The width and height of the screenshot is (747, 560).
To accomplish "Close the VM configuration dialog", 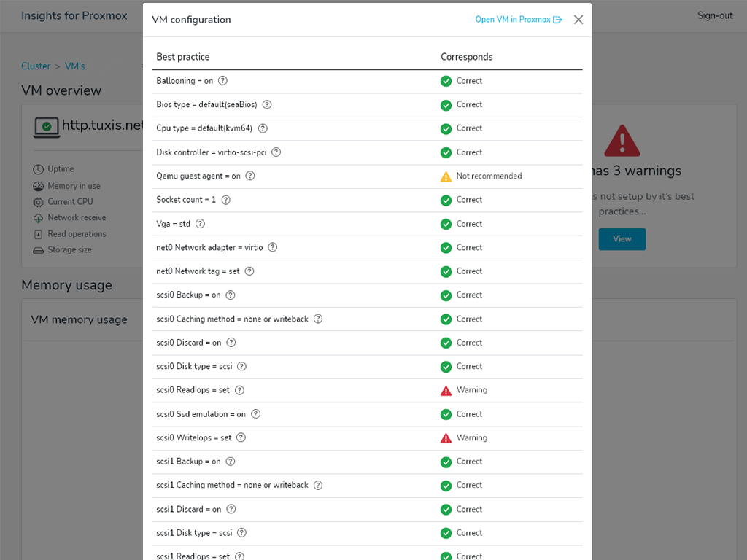I will (578, 20).
